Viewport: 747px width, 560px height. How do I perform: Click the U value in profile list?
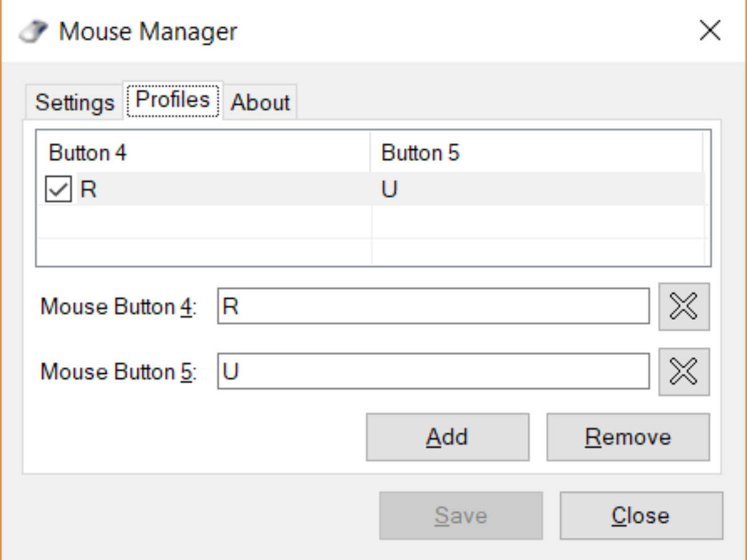(x=389, y=189)
